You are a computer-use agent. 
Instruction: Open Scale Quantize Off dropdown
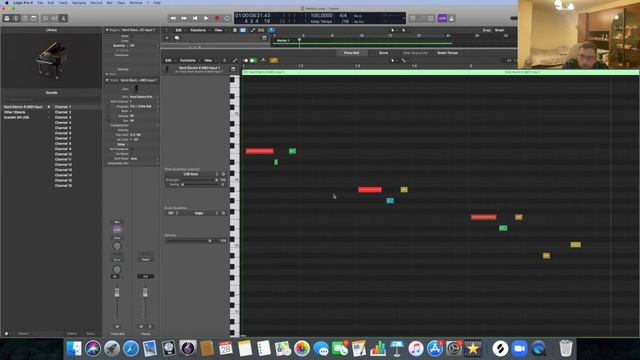[172, 213]
